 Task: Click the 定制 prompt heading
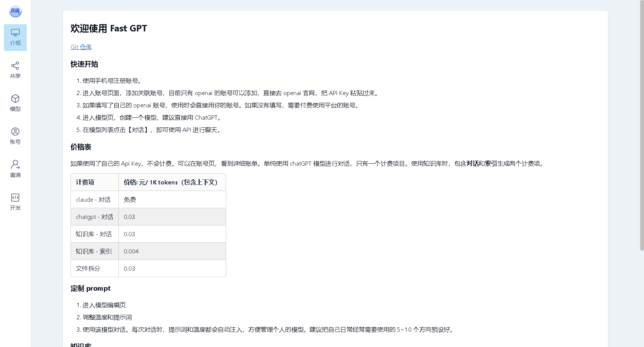(90, 288)
